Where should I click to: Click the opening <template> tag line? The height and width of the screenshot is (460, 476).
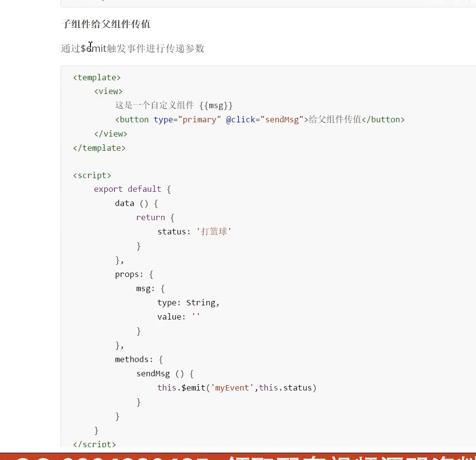coord(96,77)
